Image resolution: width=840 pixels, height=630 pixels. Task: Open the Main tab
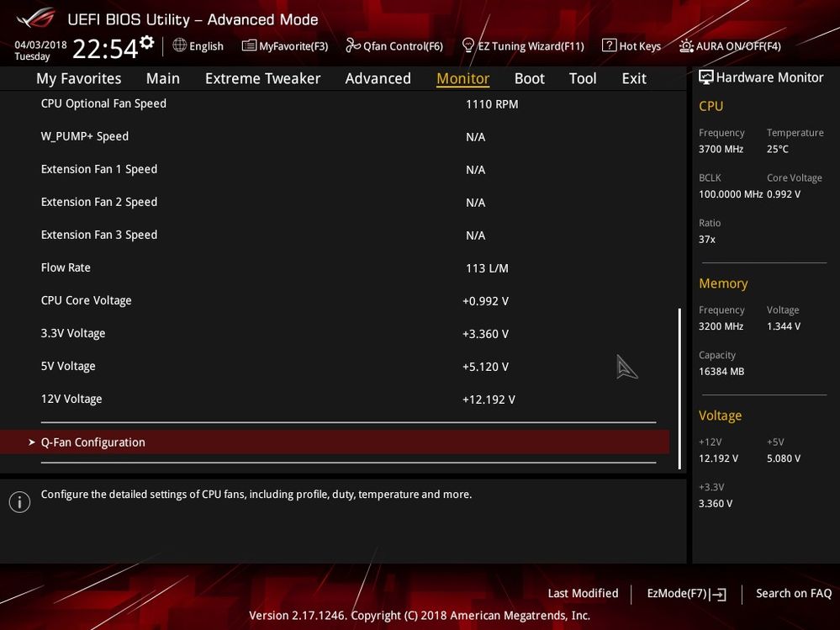point(163,78)
